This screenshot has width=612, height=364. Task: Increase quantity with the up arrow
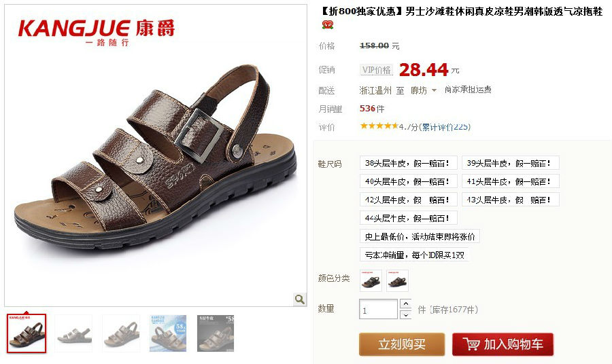(x=405, y=304)
